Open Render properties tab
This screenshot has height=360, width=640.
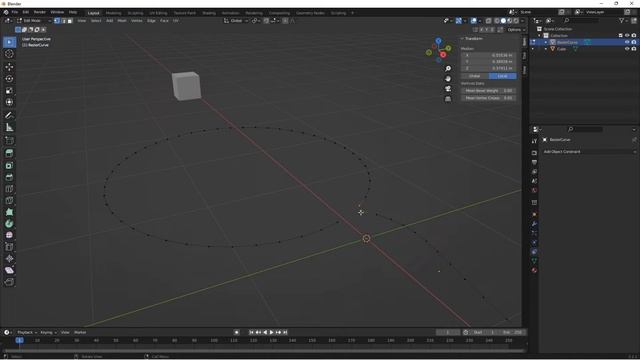point(534,153)
